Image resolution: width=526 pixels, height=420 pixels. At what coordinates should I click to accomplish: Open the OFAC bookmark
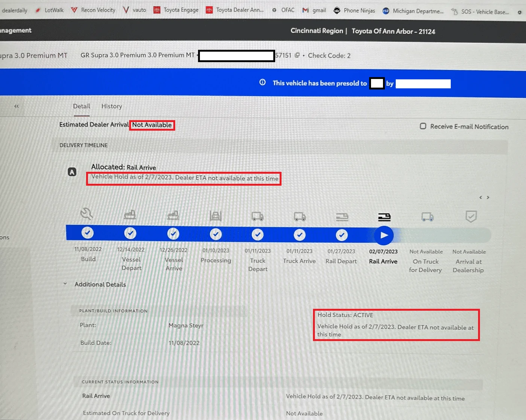[x=283, y=10]
